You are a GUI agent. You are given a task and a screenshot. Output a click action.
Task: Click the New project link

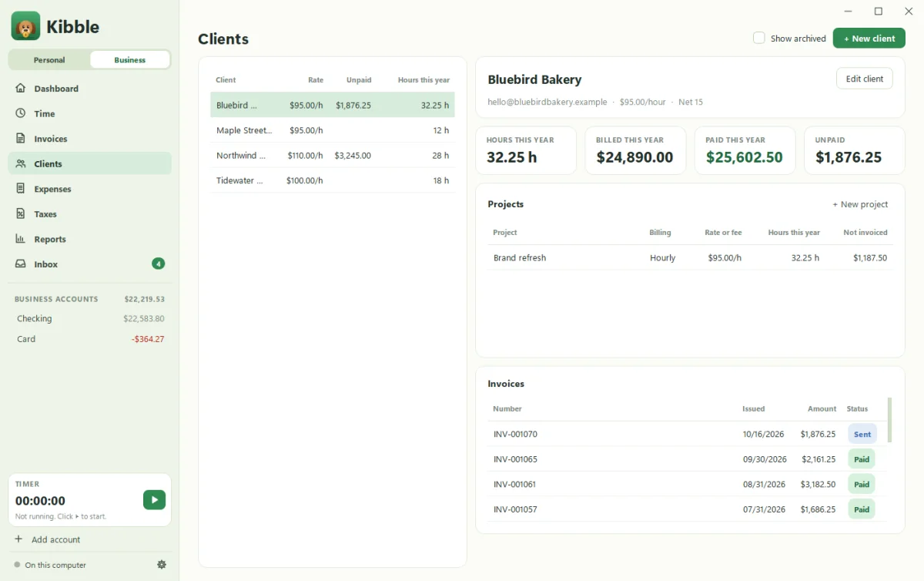click(x=860, y=204)
